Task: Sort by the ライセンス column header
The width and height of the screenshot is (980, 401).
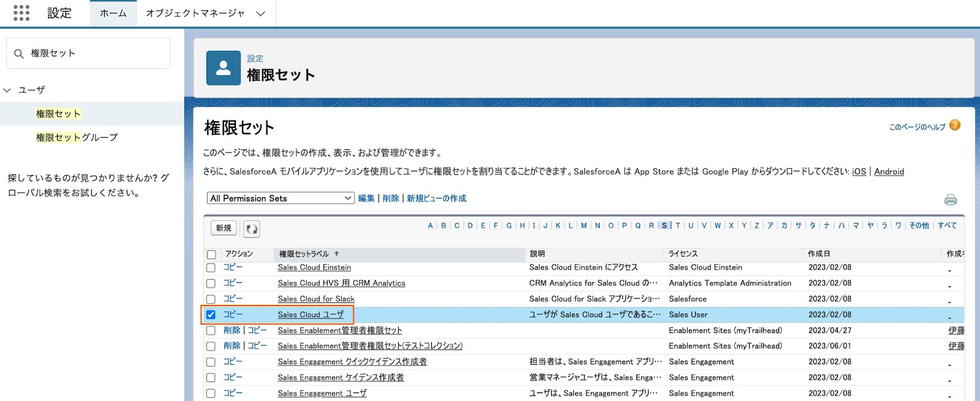Action: [683, 254]
